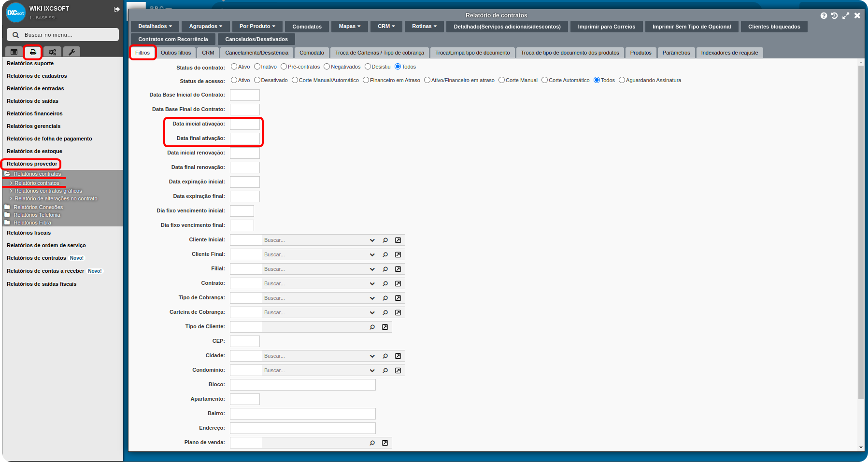
Task: Open the wrench tools sidebar tab
Action: [x=71, y=52]
